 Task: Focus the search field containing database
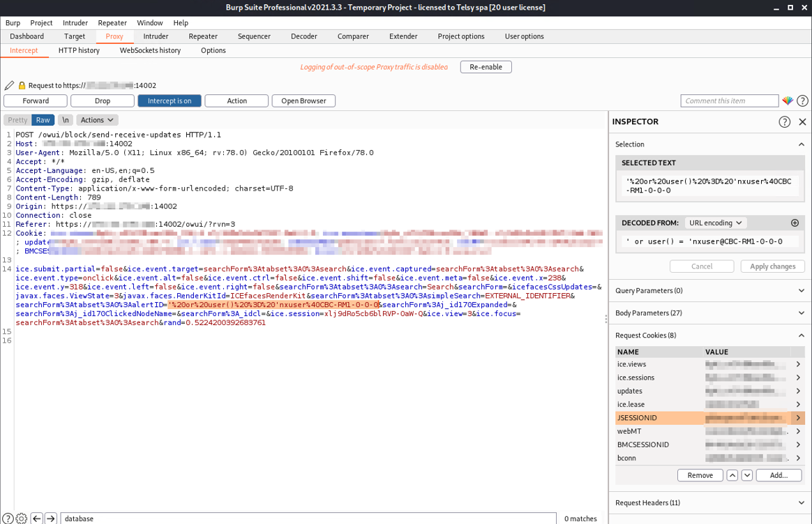point(308,518)
